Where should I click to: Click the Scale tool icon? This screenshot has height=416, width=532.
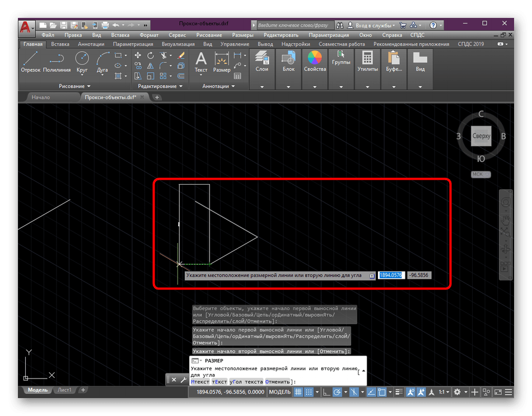[150, 76]
